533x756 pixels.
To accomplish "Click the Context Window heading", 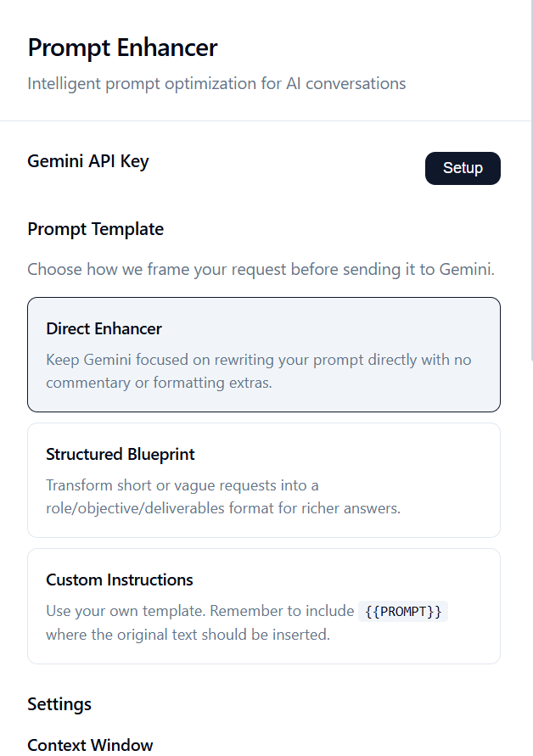I will pyautogui.click(x=90, y=745).
